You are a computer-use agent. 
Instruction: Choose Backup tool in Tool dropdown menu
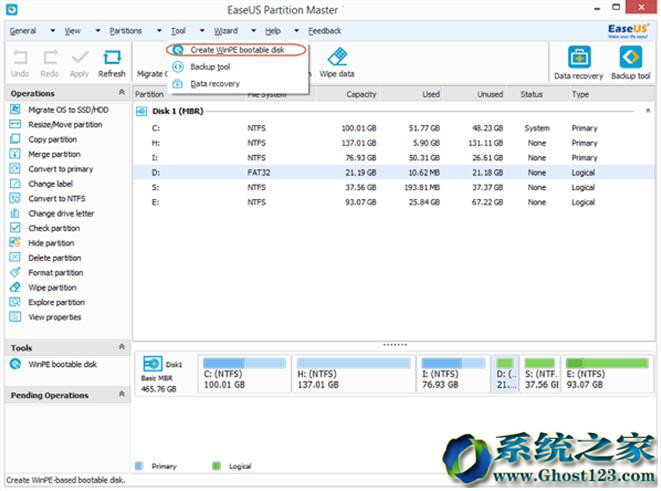pyautogui.click(x=210, y=67)
